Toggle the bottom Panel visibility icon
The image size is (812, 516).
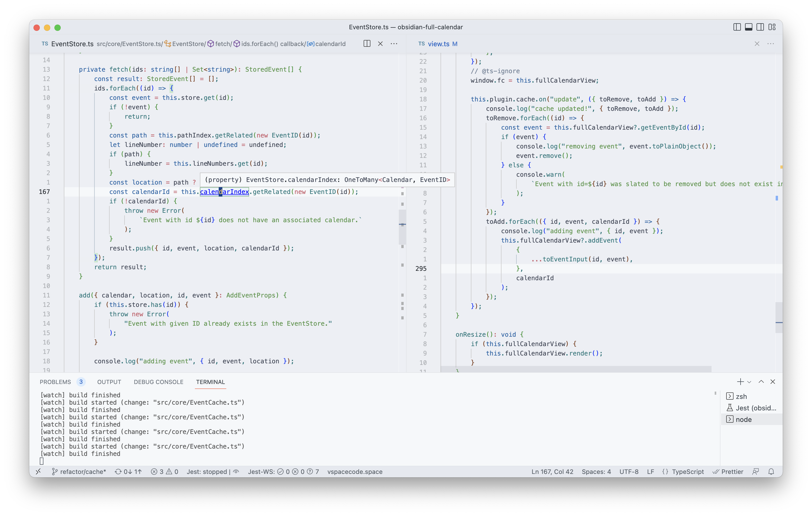coord(749,27)
